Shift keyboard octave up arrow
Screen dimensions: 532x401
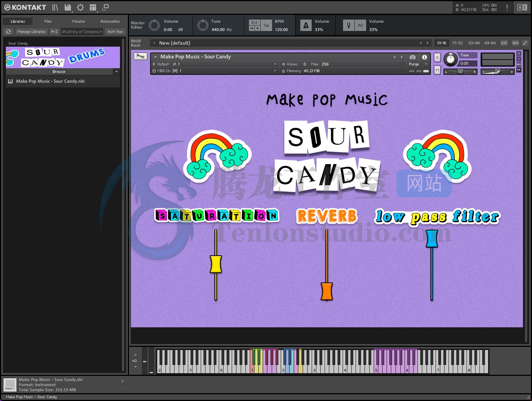[135, 355]
